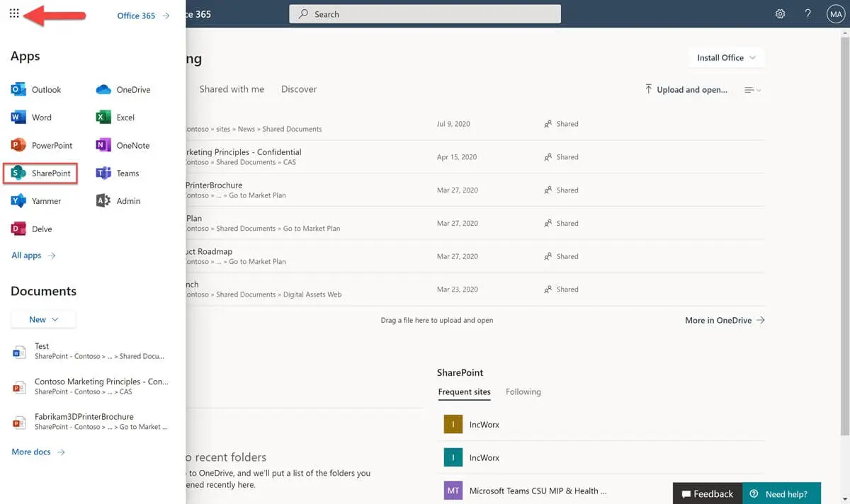The image size is (850, 504).
Task: Click the Fabrikam3DPrinterBrochure file icon
Action: [19, 423]
